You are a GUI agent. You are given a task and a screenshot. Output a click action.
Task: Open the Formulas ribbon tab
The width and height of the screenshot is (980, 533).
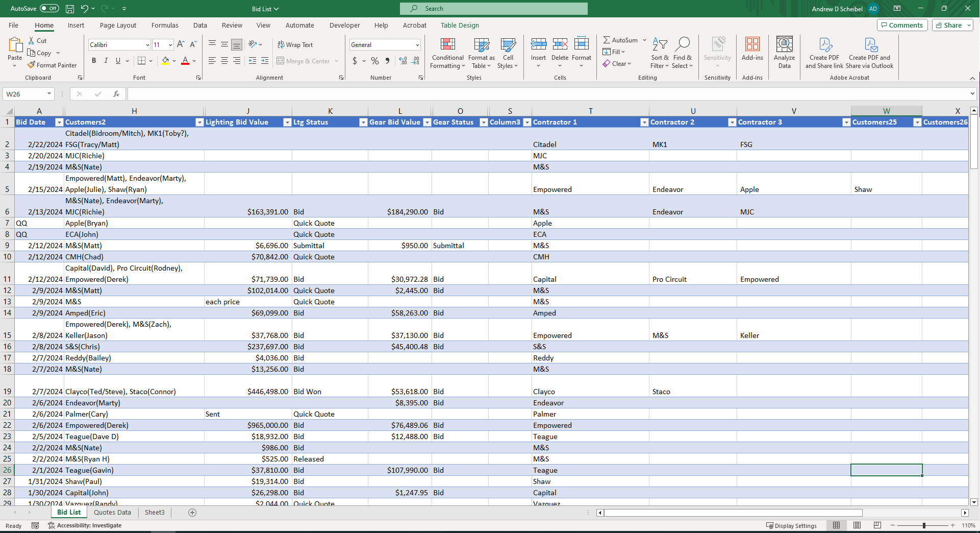point(165,25)
